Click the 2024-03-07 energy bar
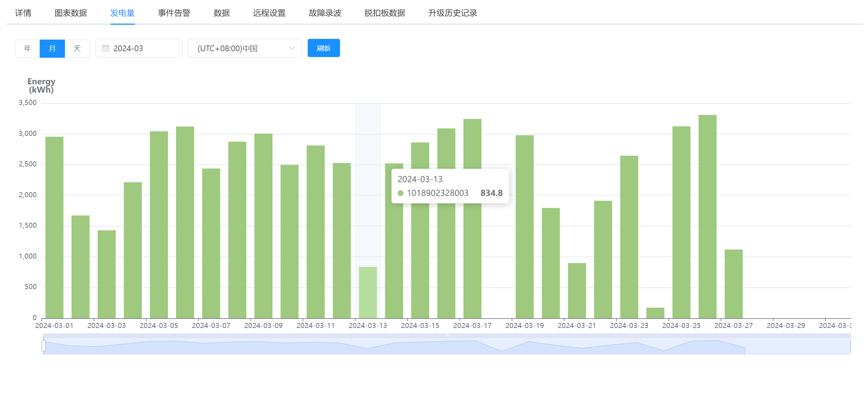Viewport: 868px width, 413px height. coord(211,243)
